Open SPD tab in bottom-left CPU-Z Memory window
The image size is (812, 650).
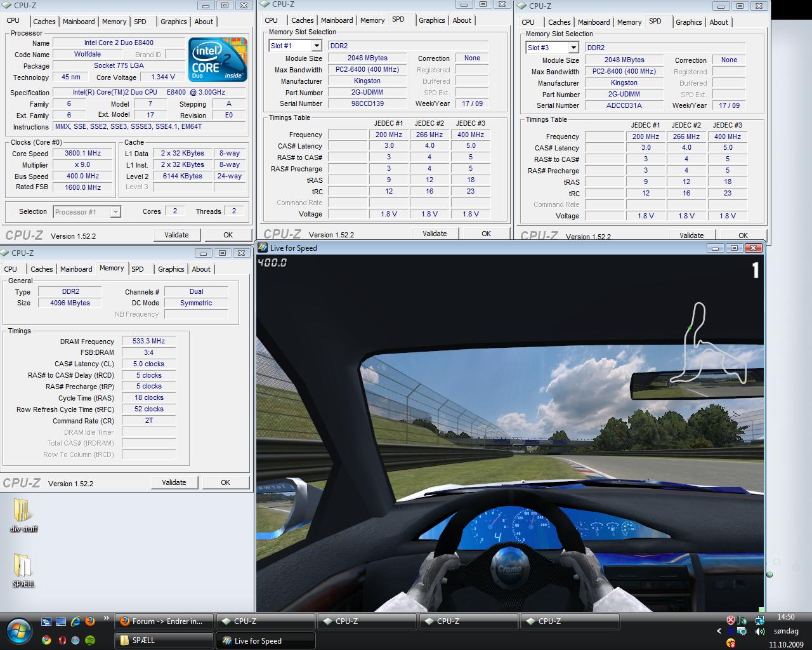138,269
